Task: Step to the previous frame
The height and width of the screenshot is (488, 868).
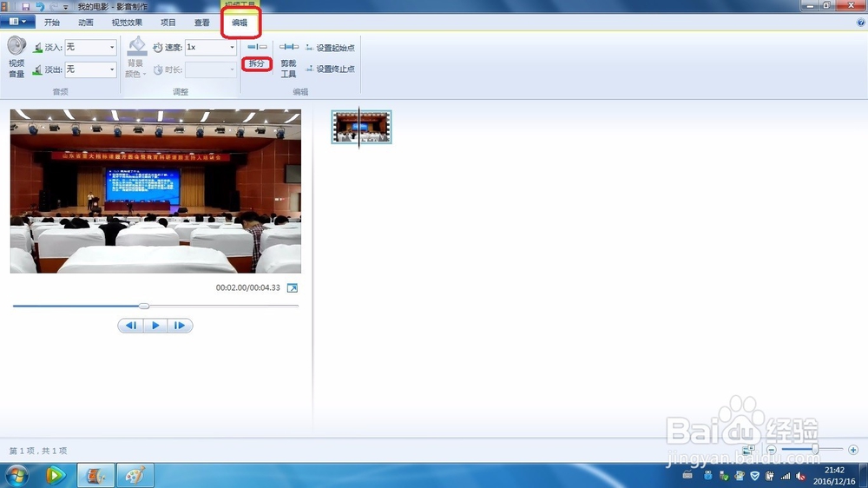Action: (131, 326)
